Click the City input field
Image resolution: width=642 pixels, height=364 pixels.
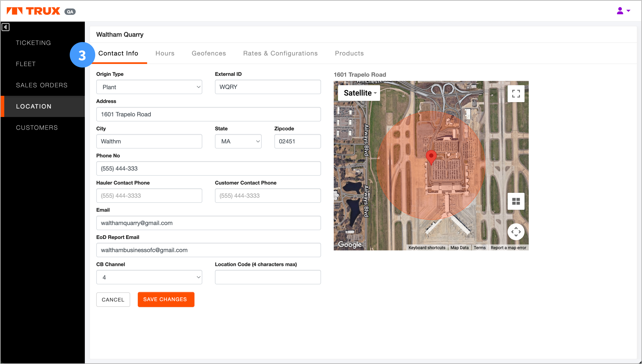[x=149, y=141]
